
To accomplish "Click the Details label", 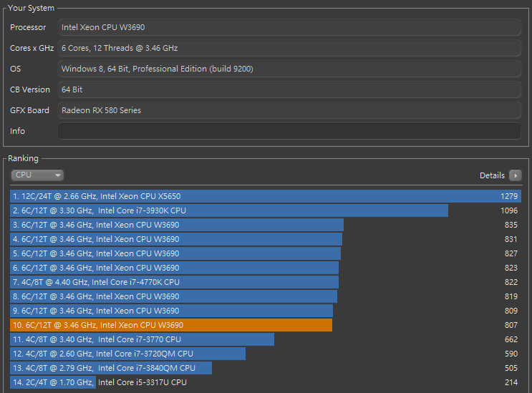I will 492,175.
